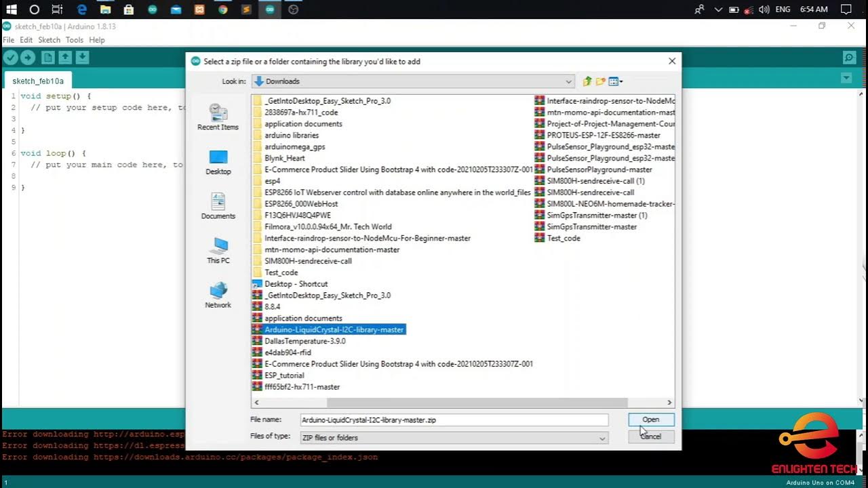Open the Mail app from the taskbar
The image size is (868, 488).
click(x=176, y=9)
